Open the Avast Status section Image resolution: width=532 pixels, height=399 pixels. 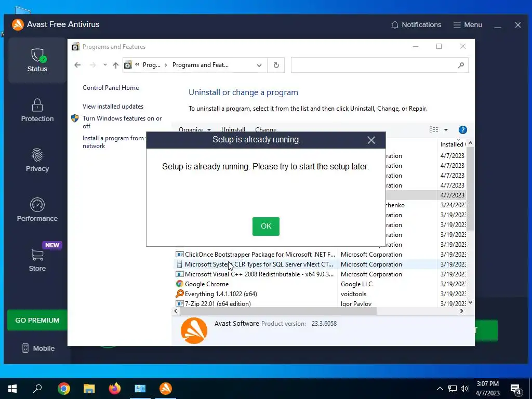(37, 60)
